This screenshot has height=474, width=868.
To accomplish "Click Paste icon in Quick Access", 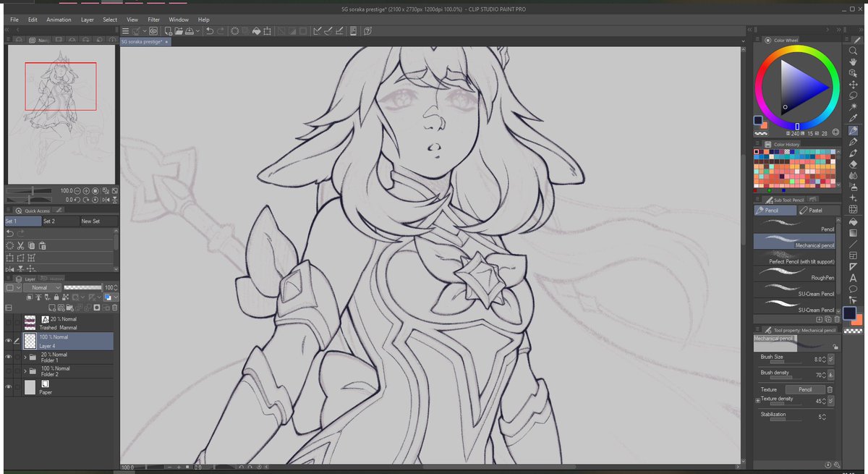I will (x=43, y=245).
